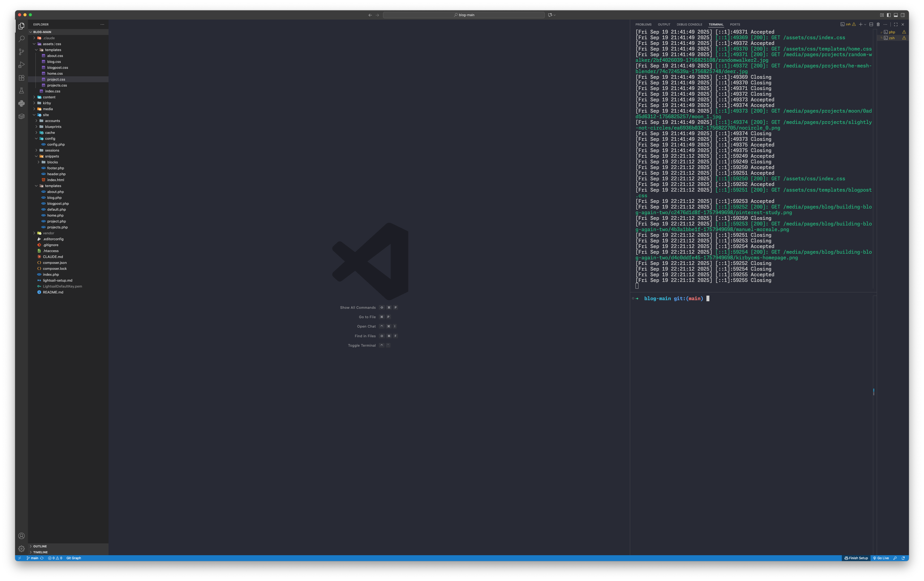
Task: Open the Testing flask view
Action: [x=21, y=91]
